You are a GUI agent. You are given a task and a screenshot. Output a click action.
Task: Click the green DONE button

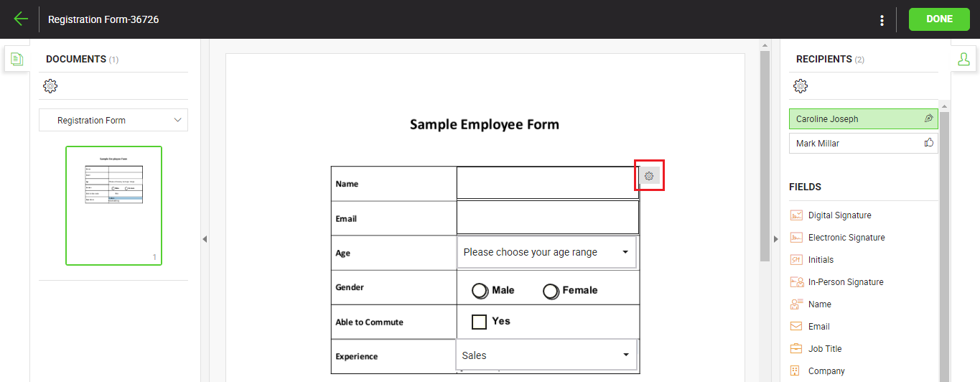[x=939, y=19]
